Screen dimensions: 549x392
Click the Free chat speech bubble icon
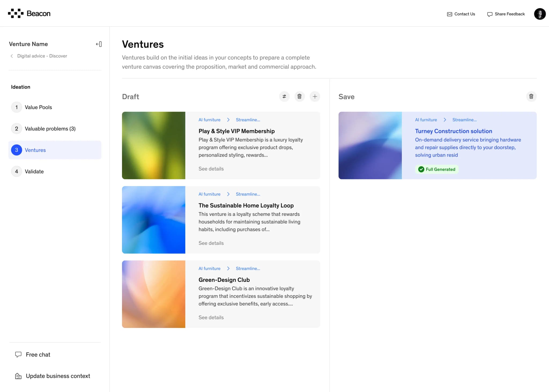18,354
